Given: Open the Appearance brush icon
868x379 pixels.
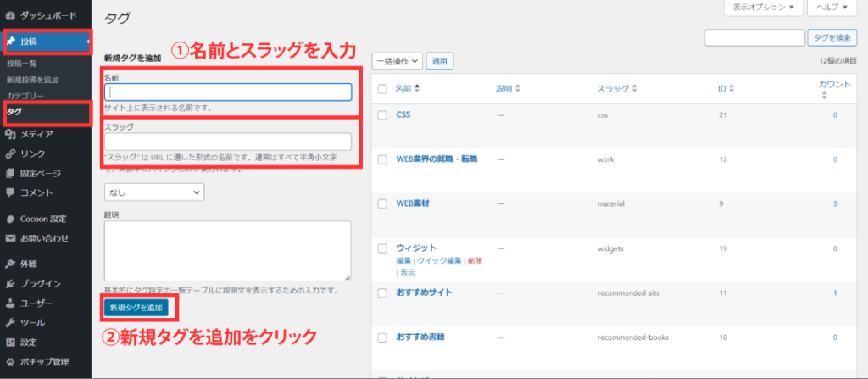Looking at the screenshot, I should point(10,263).
